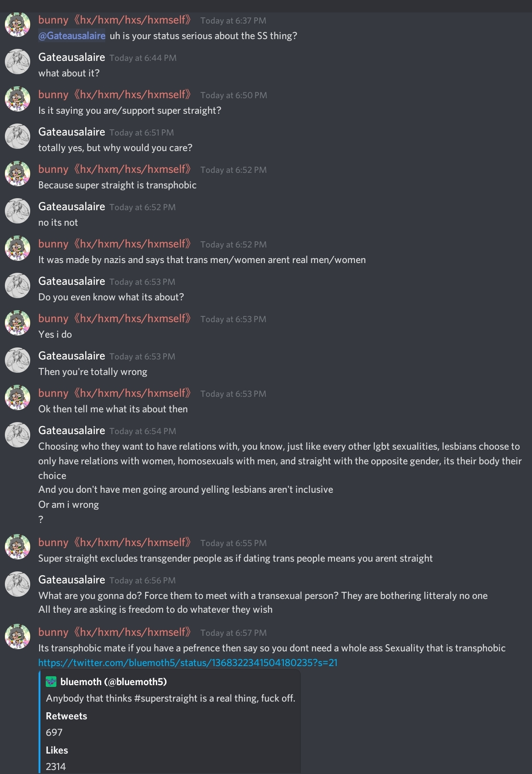Viewport: 532px width, 774px height.
Task: Select bunny's avatar beside 'Because super straight' message
Action: click(17, 174)
